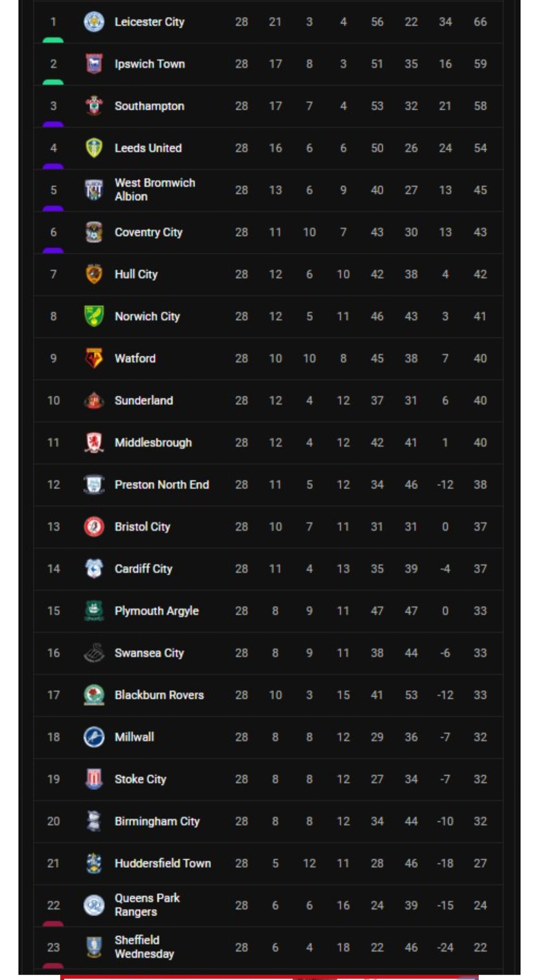Click the Hull City points value 42
The image size is (538, 980).
pyautogui.click(x=480, y=275)
